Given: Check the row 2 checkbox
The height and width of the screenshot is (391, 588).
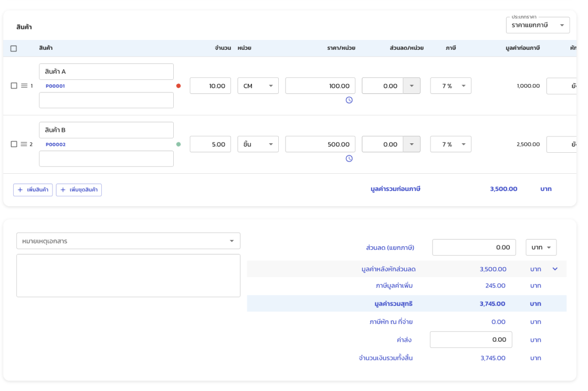Looking at the screenshot, I should pos(14,144).
